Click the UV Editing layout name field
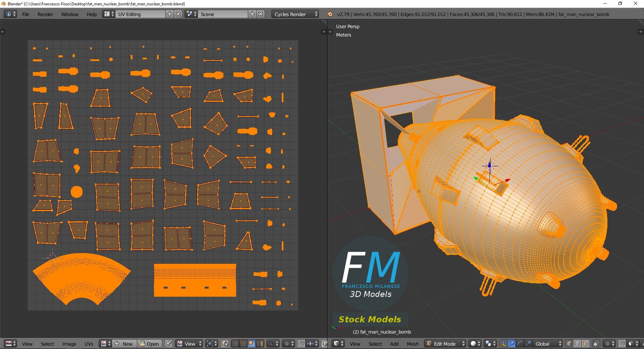Image resolution: width=644 pixels, height=349 pixels. point(141,14)
